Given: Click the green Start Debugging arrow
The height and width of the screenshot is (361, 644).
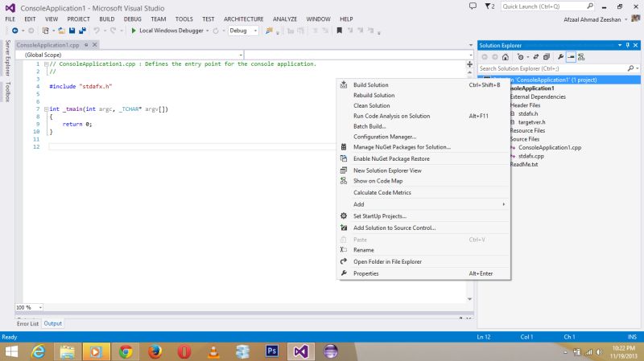Looking at the screenshot, I should tap(134, 31).
